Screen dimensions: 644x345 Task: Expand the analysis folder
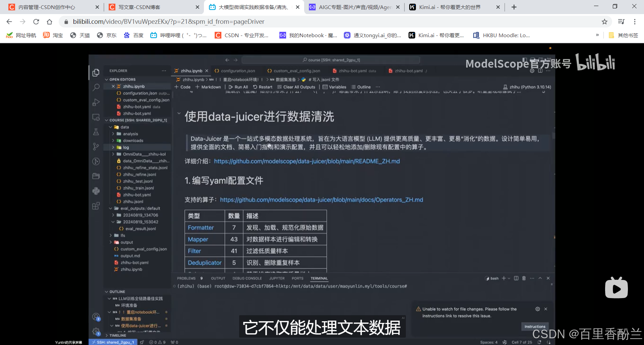[113, 134]
